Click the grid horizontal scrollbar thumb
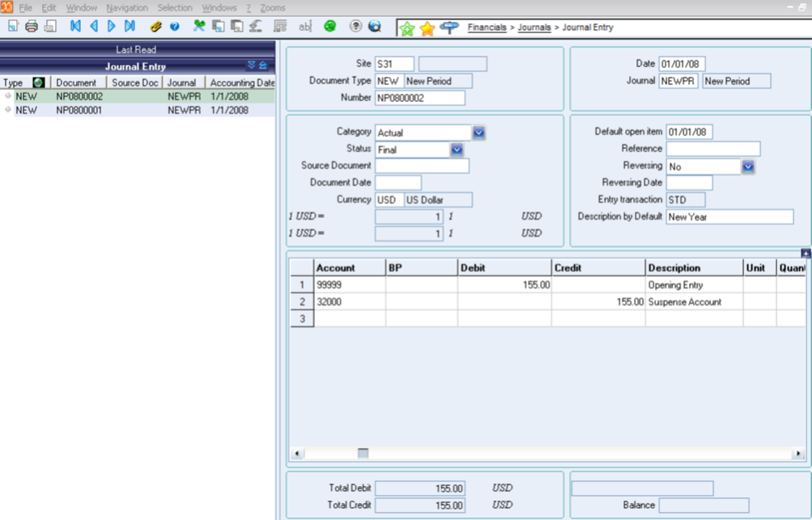812x520 pixels. (x=363, y=454)
